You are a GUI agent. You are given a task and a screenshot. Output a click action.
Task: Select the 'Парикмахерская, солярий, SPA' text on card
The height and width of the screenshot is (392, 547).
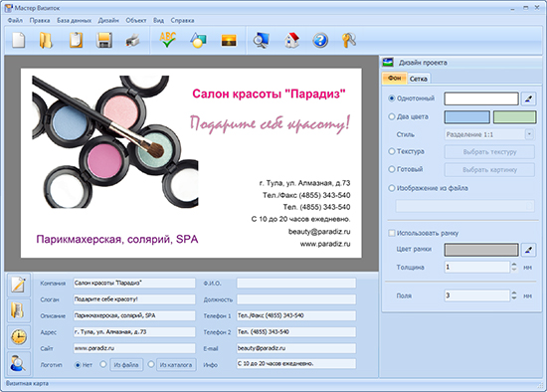[x=117, y=239]
